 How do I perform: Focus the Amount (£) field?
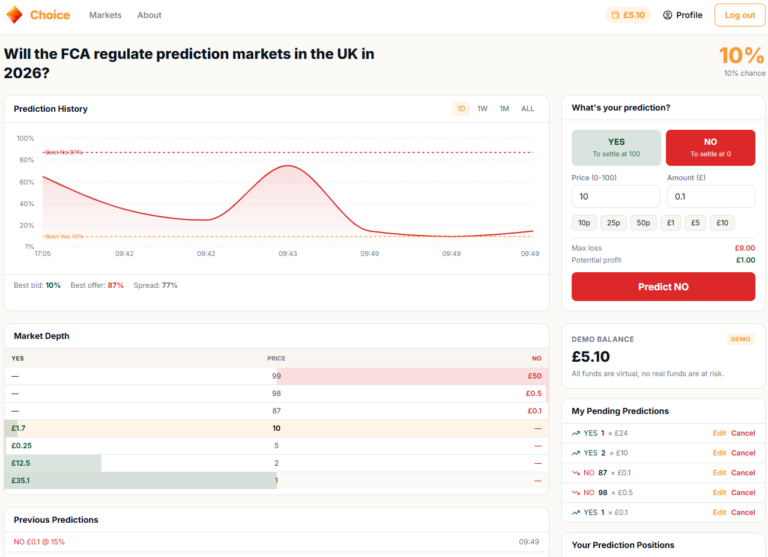711,196
